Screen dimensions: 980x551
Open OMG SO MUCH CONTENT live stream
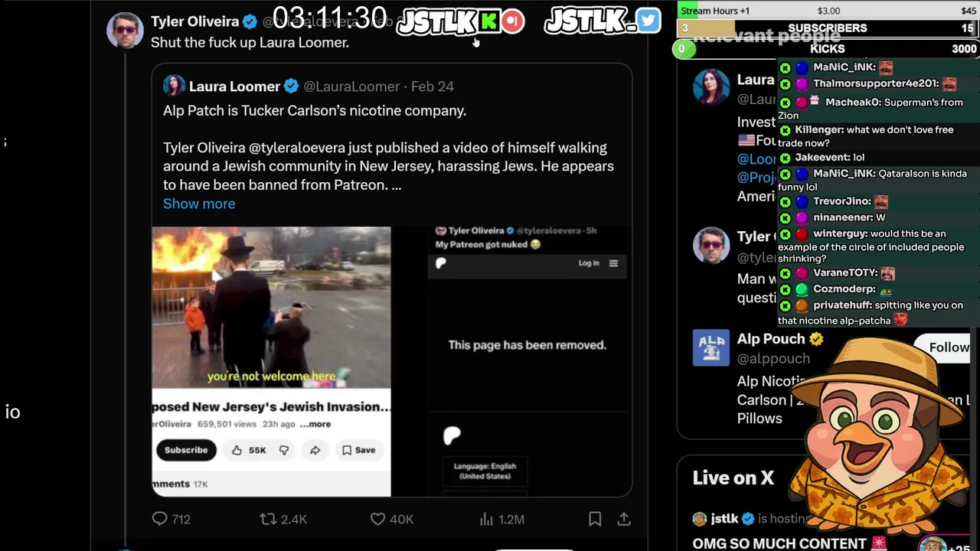(x=789, y=543)
